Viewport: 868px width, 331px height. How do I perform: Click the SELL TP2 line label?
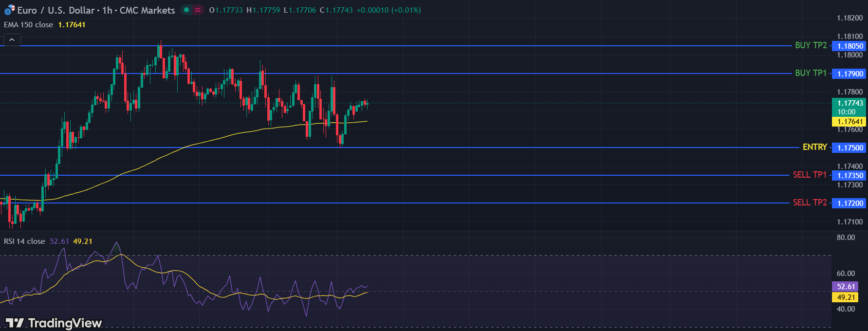810,202
